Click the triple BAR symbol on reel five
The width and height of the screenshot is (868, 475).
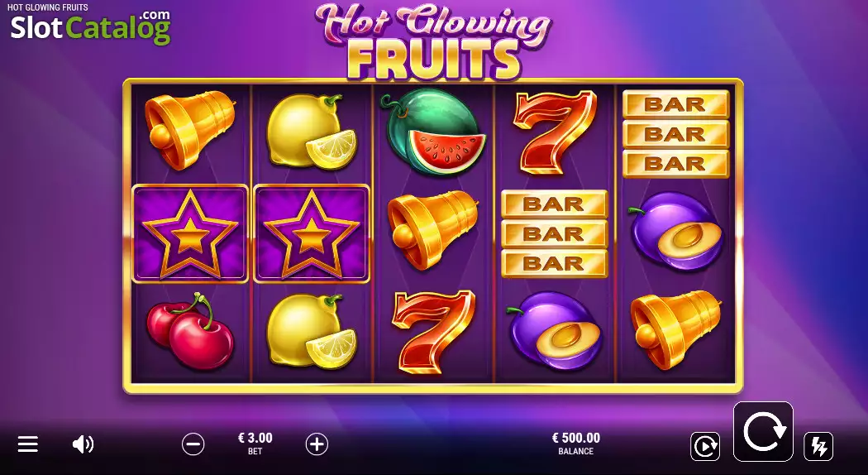(676, 133)
